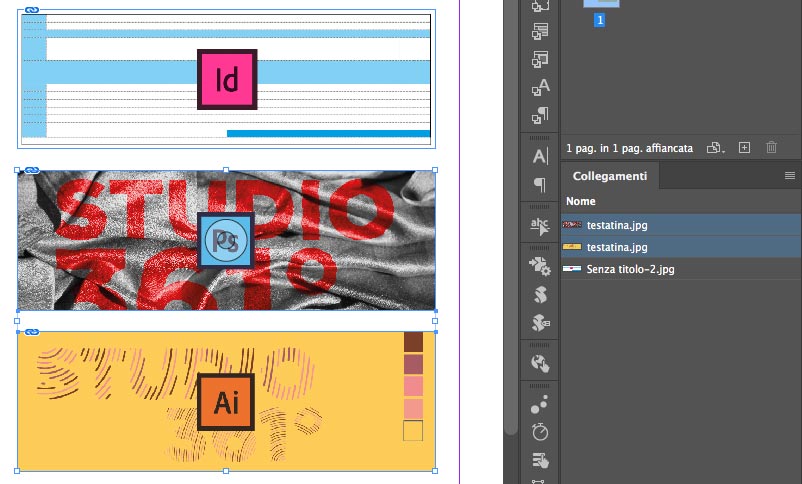Open the Timing panel stopwatch icon
Screen dimensions: 802x484
point(540,432)
